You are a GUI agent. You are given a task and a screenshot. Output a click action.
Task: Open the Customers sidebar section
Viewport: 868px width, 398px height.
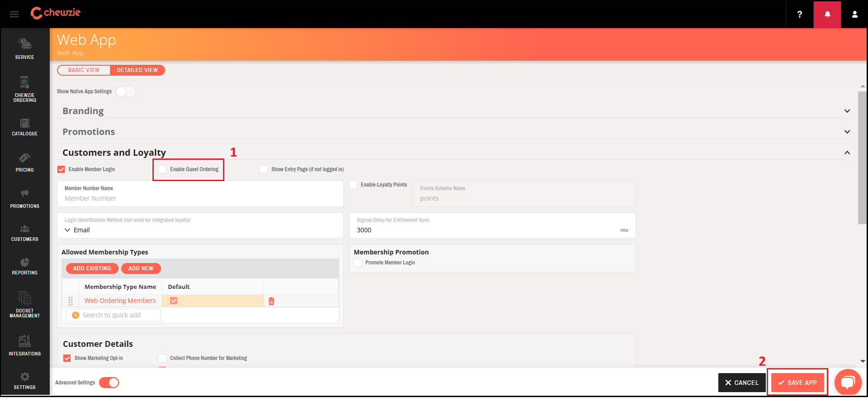coord(25,233)
